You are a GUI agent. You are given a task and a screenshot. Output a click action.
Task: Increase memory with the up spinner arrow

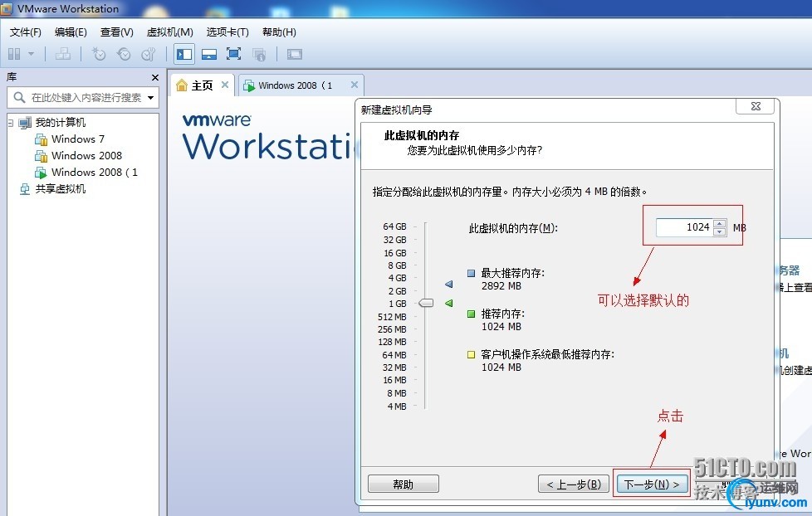click(719, 223)
